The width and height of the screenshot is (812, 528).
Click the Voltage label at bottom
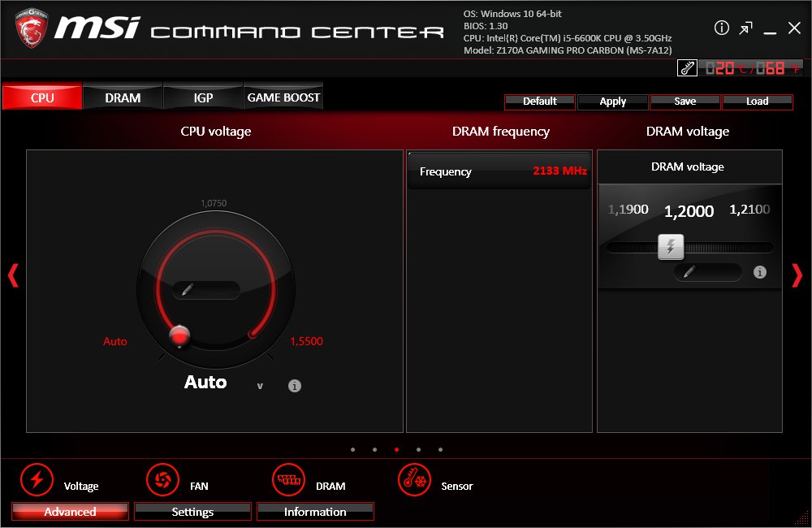[x=81, y=486]
